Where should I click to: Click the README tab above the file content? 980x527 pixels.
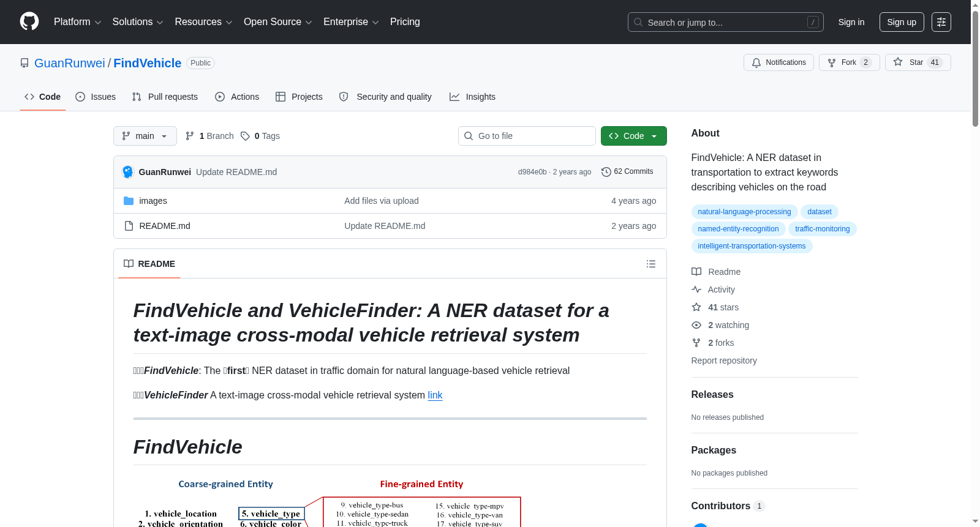[149, 264]
